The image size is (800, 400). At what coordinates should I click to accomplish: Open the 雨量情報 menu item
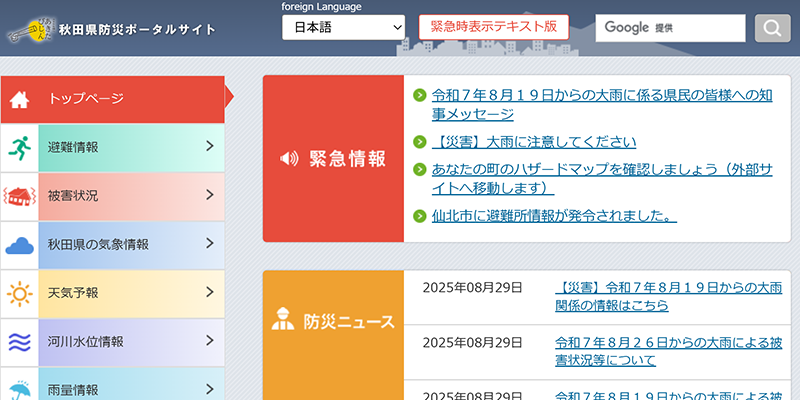(112, 384)
